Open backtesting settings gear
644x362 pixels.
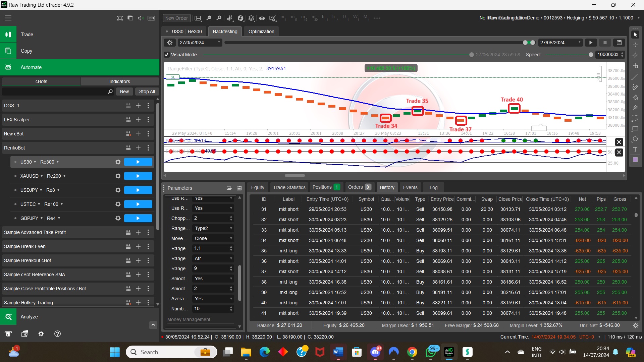[x=170, y=43]
